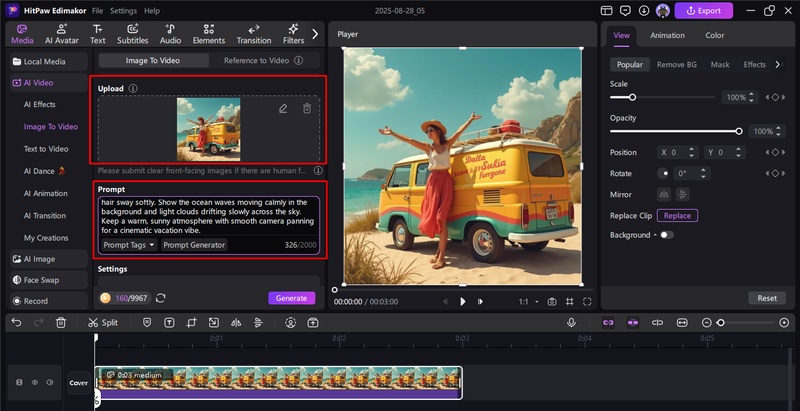The image size is (800, 411).
Task: Open Face Swap section
Action: (48, 280)
